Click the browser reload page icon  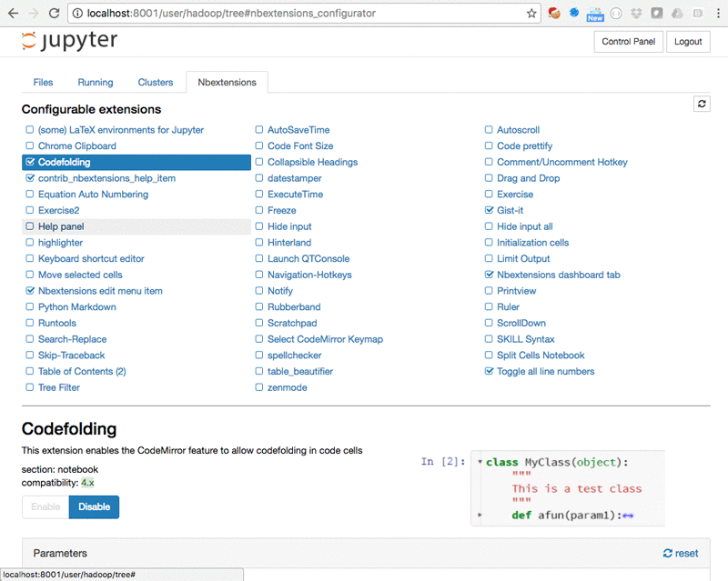click(56, 14)
